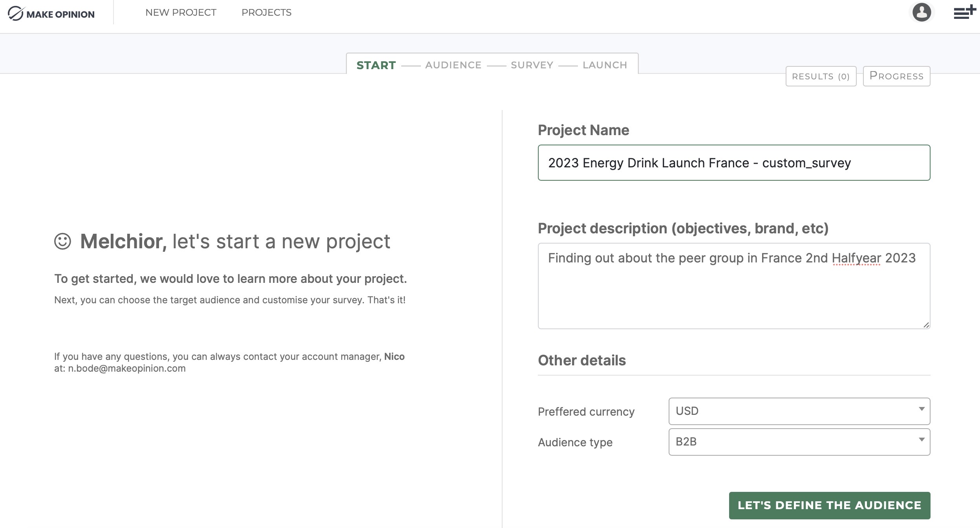
Task: Open the PROGRESS view
Action: pos(896,76)
